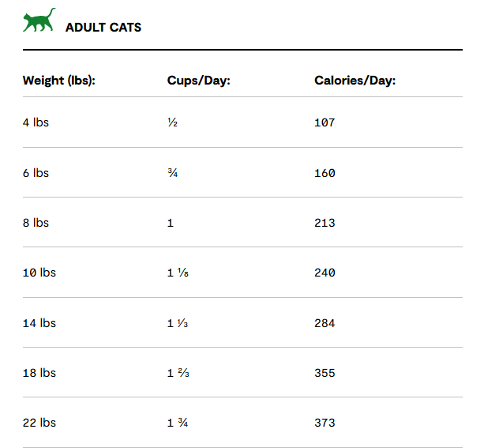
Task: Click the 1 ⅛ cups value
Action: [178, 273]
